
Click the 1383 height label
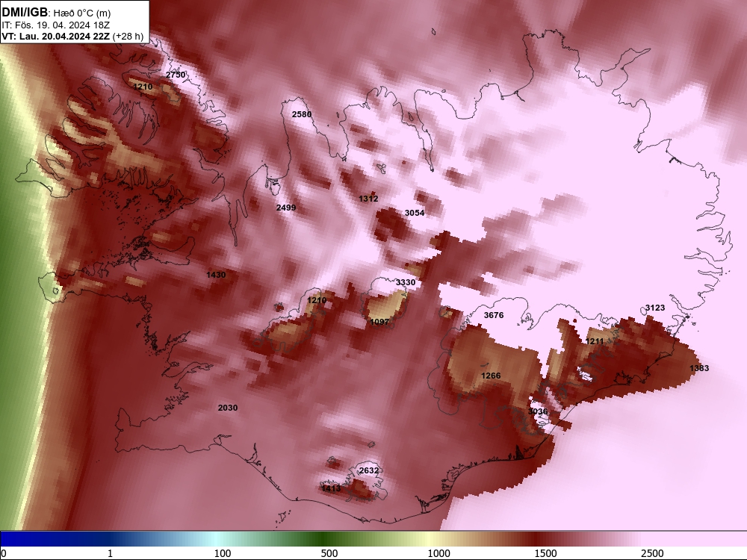click(699, 368)
